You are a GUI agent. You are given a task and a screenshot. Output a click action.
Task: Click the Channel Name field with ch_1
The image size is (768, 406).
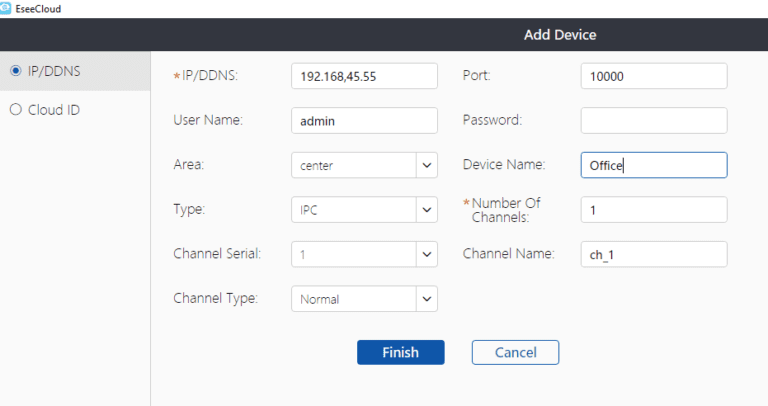653,254
